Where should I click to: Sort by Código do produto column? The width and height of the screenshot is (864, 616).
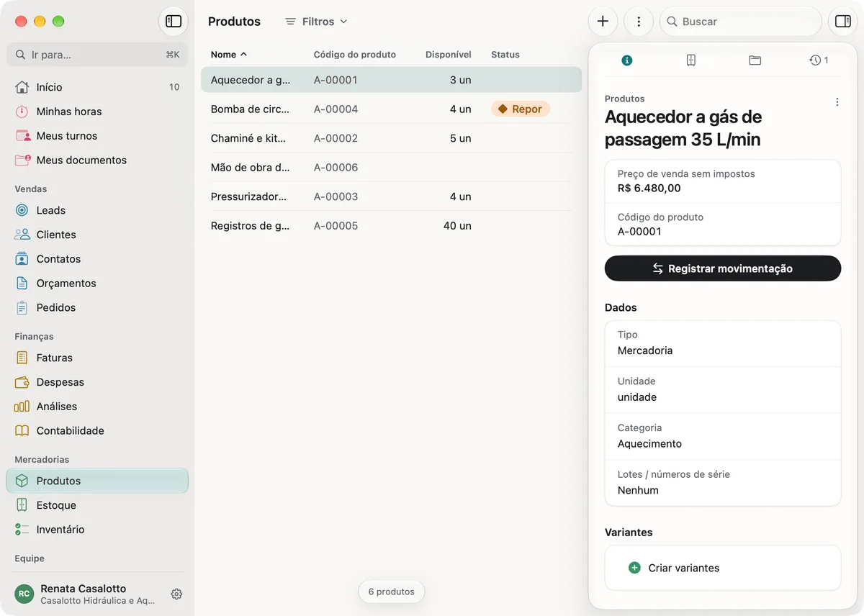355,55
